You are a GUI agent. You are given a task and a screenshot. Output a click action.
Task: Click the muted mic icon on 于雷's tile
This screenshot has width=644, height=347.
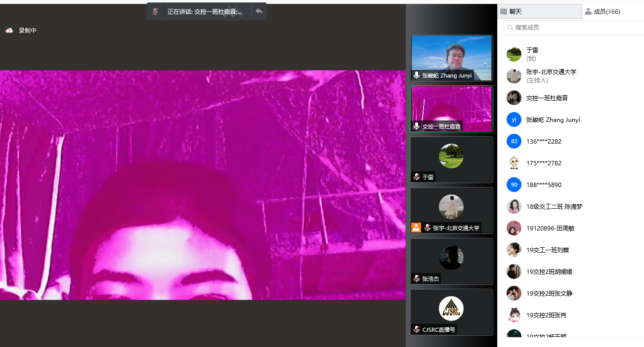417,177
